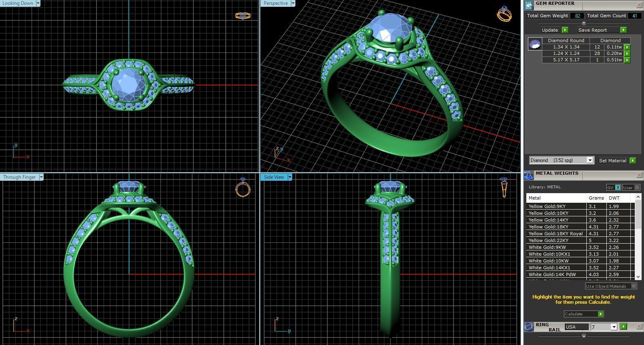Click the Ring Rail panel icon
The height and width of the screenshot is (345, 644).
pyautogui.click(x=529, y=327)
